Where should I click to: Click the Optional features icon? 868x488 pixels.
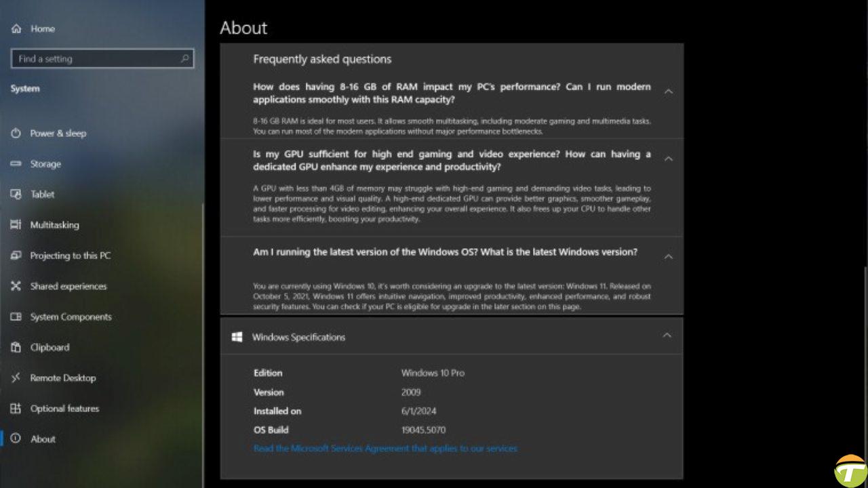(x=16, y=409)
